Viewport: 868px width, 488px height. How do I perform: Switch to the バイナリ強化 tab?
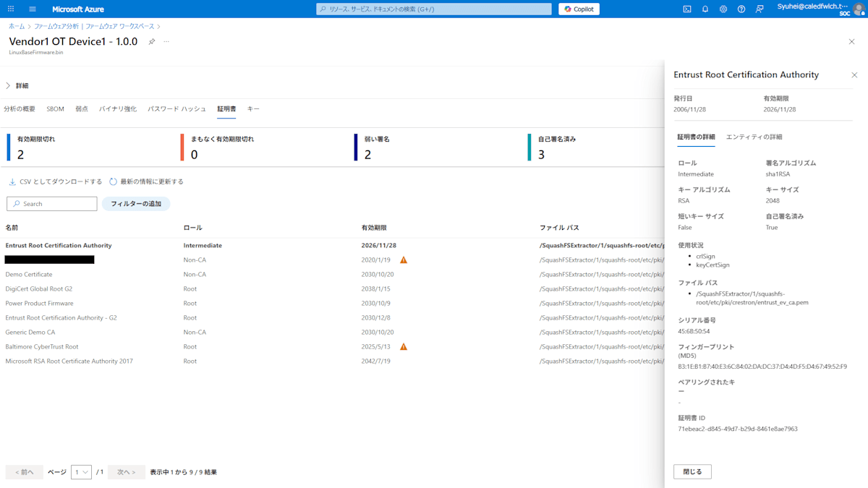[x=118, y=109]
